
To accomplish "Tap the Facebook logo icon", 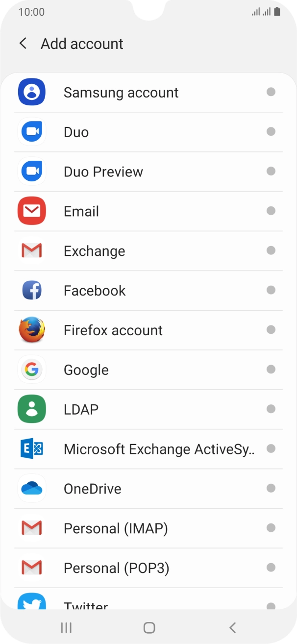I will (32, 291).
